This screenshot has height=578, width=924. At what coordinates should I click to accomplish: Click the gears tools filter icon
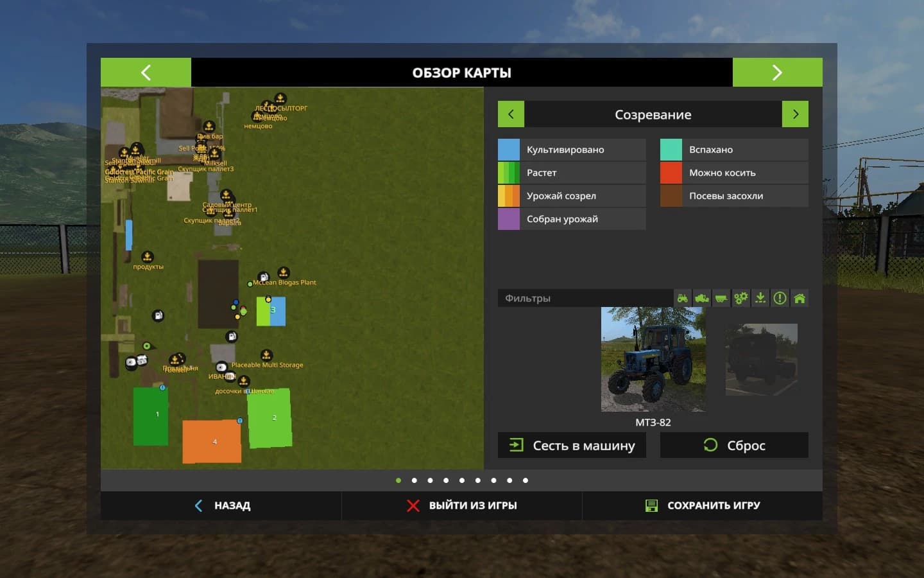pos(741,298)
